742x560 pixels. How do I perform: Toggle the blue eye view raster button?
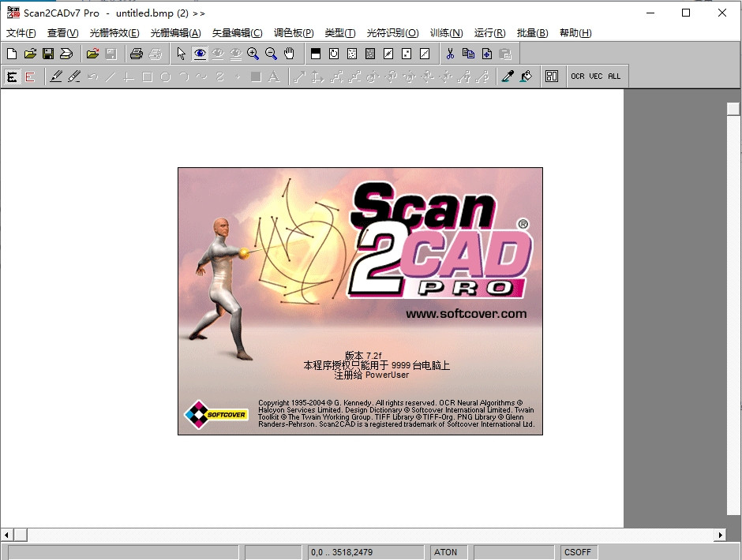point(200,54)
